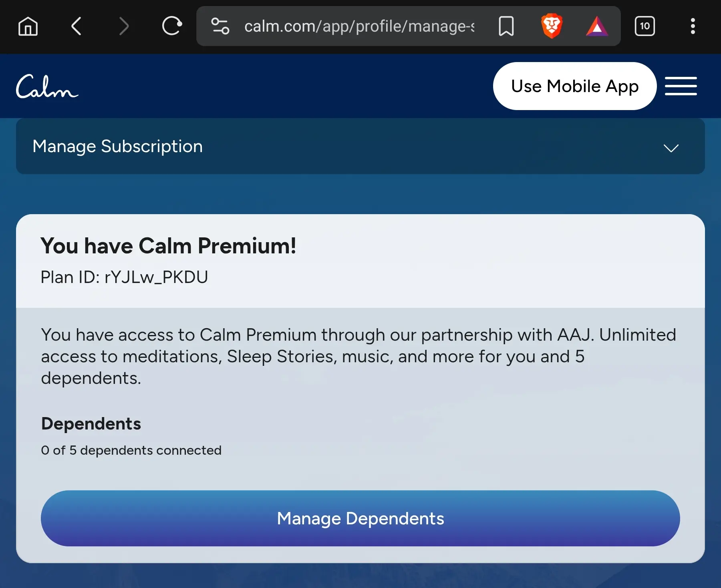Open the Calm hamburger menu

click(x=681, y=86)
